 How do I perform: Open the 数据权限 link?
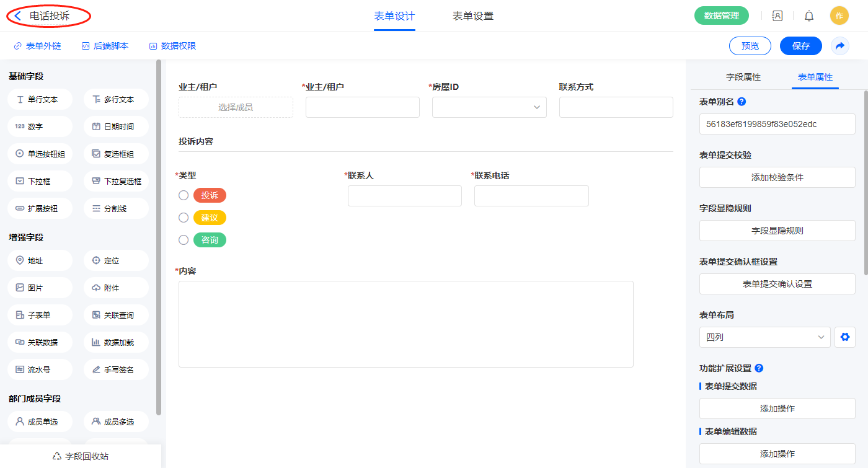click(172, 46)
